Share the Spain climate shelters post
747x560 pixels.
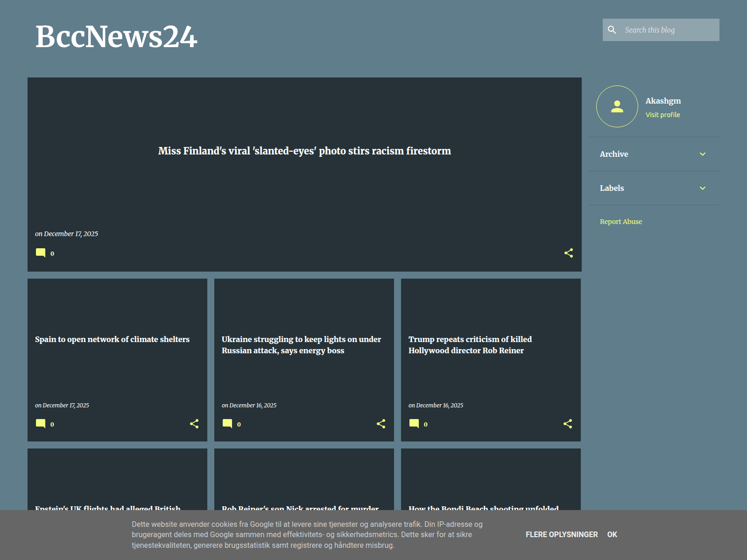coord(194,424)
